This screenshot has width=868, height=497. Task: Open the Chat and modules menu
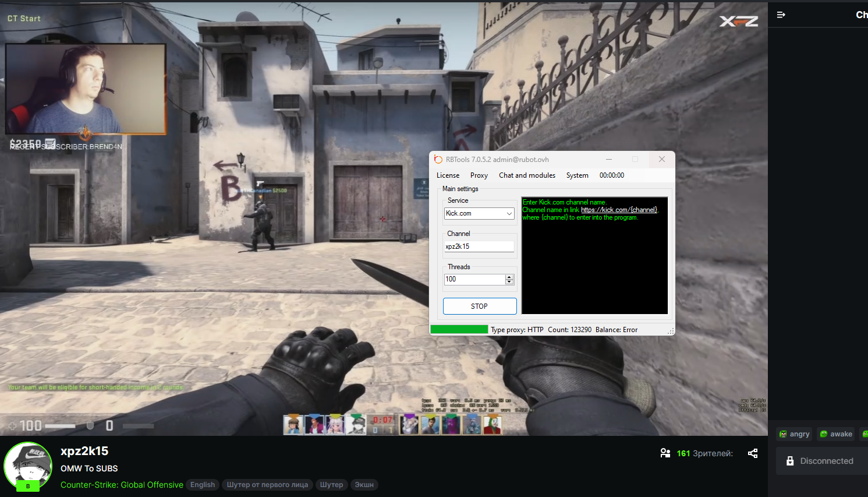point(527,175)
